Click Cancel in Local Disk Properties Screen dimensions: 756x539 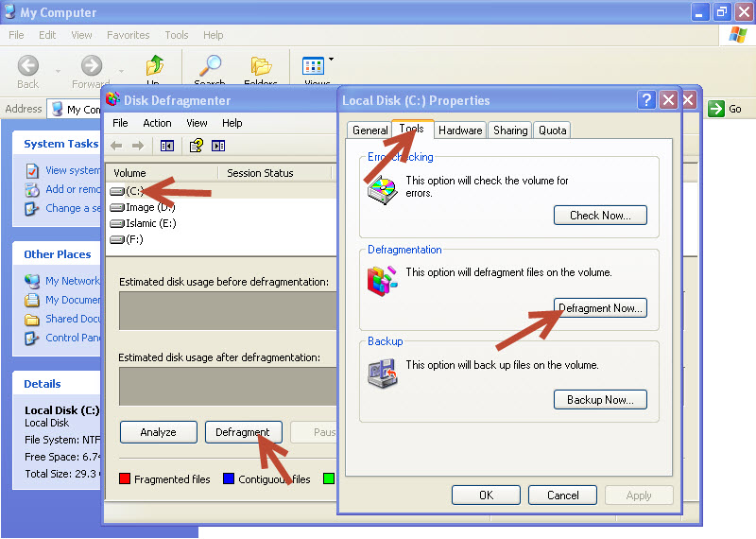(562, 496)
